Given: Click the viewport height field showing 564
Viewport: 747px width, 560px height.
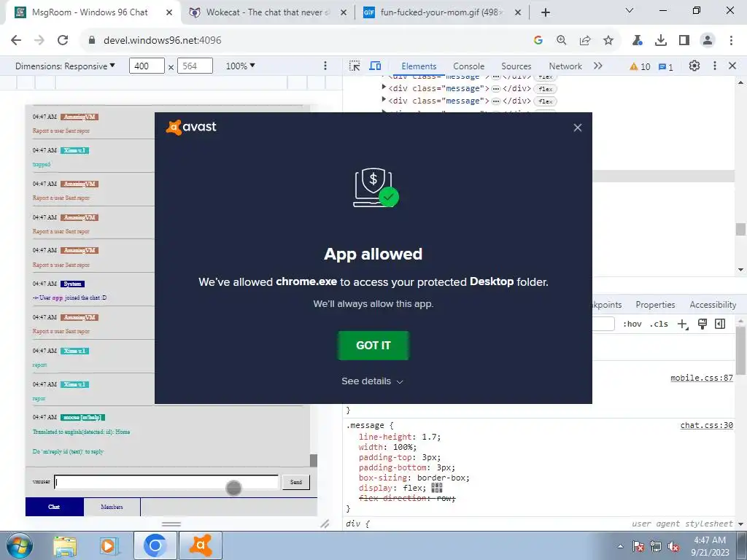Looking at the screenshot, I should (195, 66).
